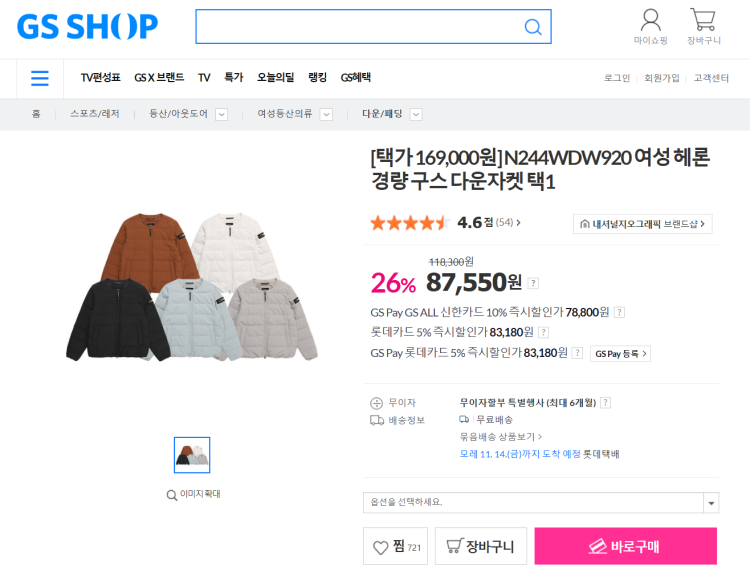The image size is (750, 568).
Task: Click the help icon next to the 무이자할부 promotion
Action: tap(606, 402)
